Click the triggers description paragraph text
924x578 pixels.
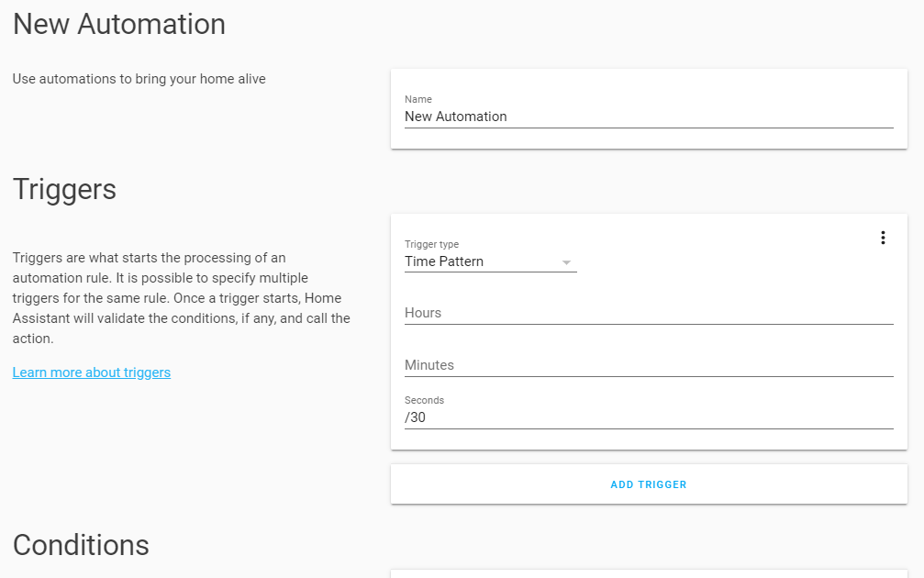tap(181, 298)
